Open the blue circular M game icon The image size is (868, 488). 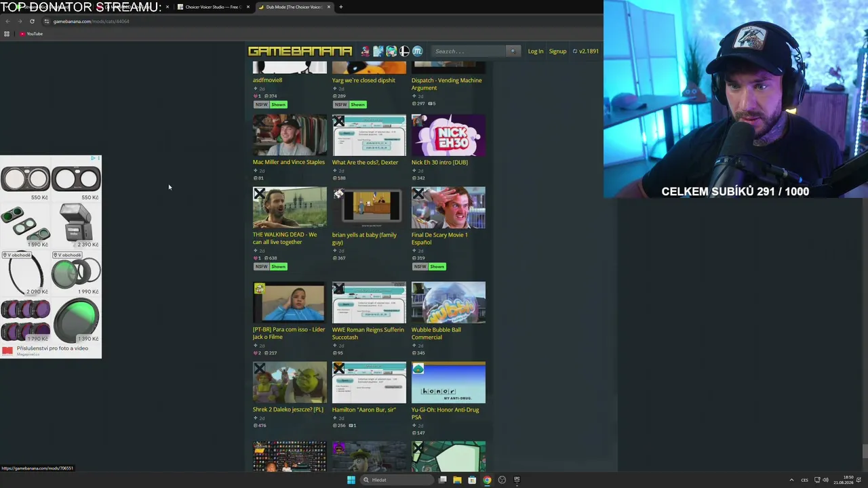point(417,52)
